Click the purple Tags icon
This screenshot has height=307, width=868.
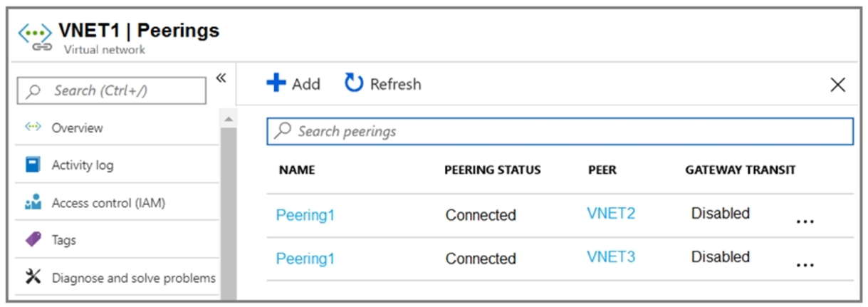(33, 240)
